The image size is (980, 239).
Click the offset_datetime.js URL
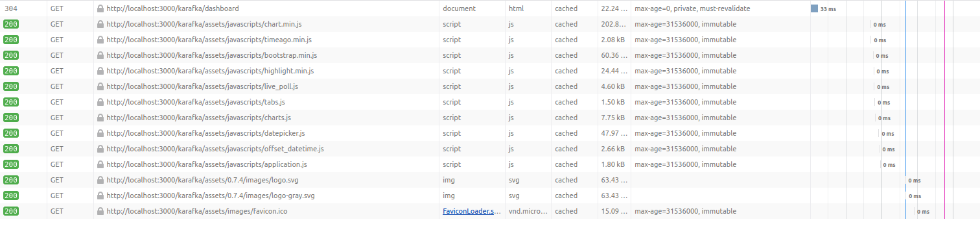pyautogui.click(x=215, y=149)
